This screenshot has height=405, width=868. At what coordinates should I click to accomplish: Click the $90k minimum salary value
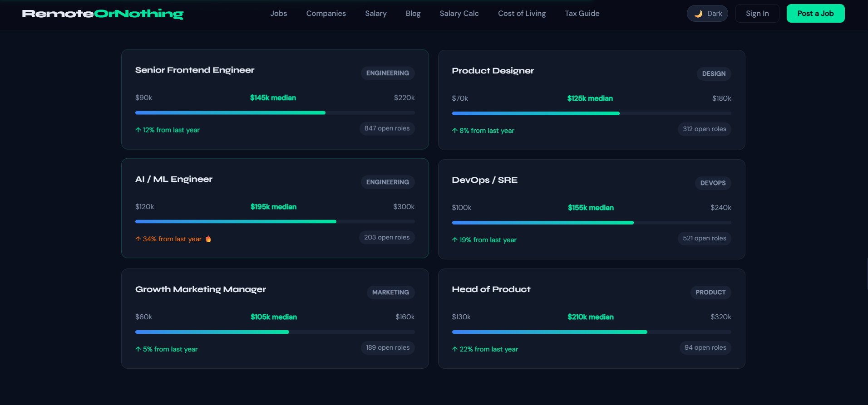click(x=143, y=98)
